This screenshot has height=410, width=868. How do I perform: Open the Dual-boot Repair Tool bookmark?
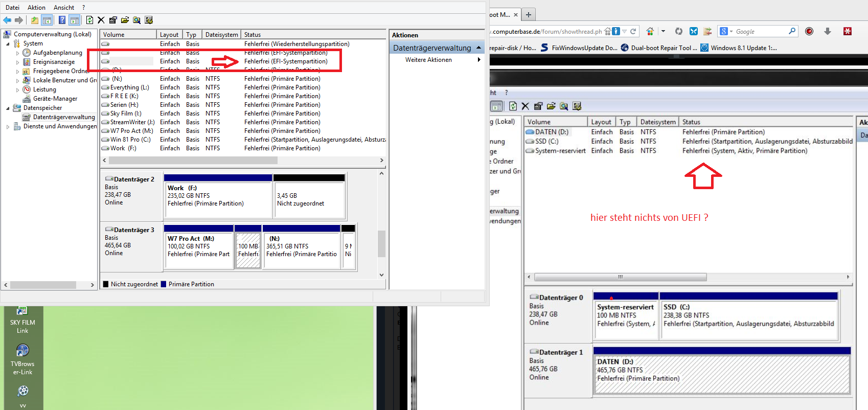click(x=659, y=48)
